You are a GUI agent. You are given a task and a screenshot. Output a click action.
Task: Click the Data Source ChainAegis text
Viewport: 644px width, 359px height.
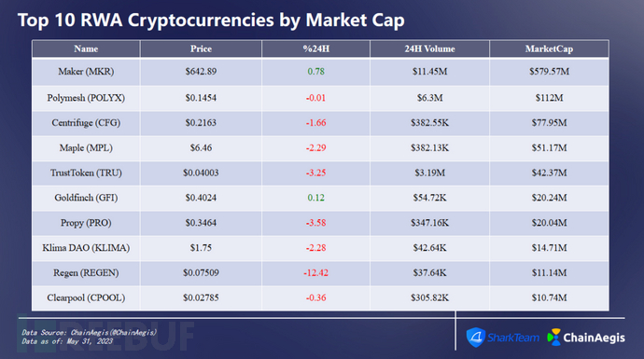pyautogui.click(x=89, y=332)
